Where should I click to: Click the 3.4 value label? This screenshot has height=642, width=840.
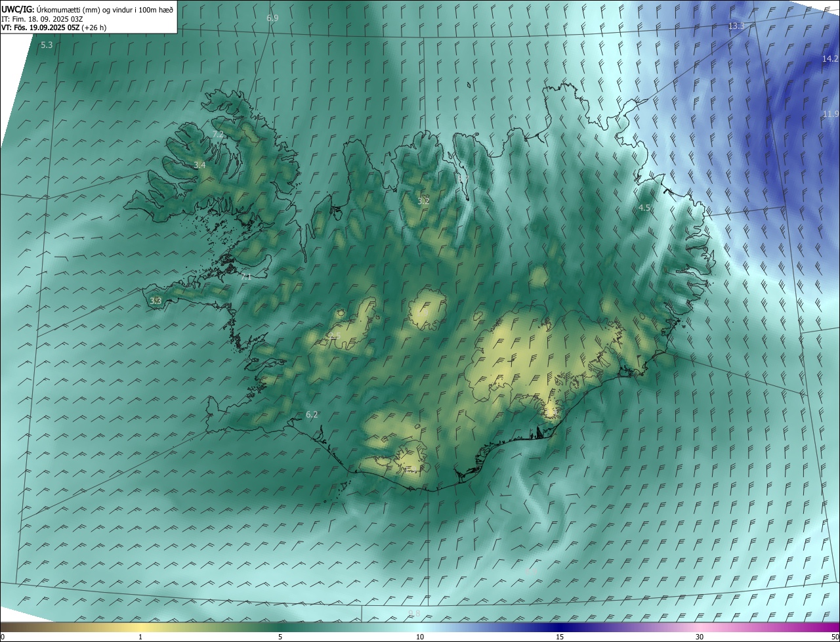(x=199, y=165)
